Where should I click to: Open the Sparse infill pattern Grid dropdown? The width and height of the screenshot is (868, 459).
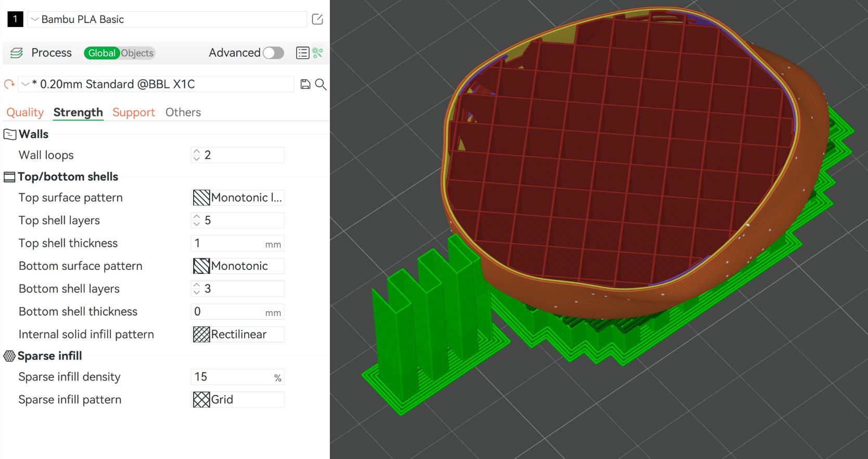[x=238, y=400]
